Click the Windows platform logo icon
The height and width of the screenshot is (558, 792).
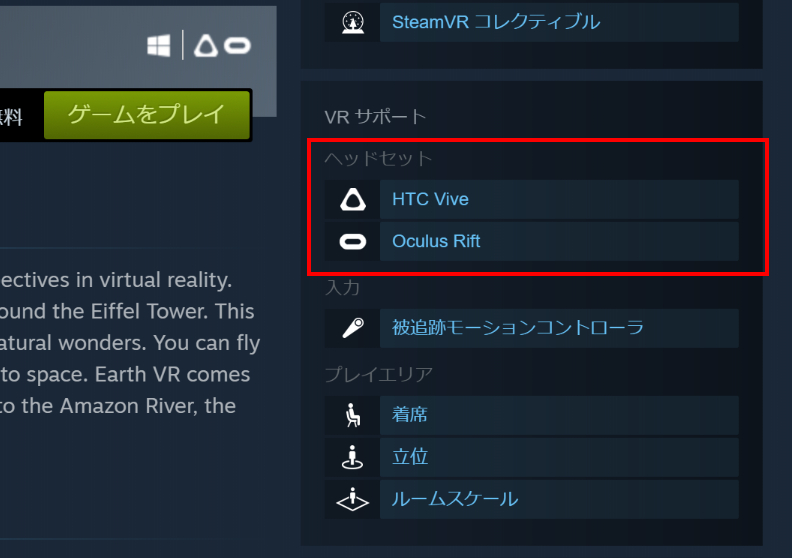click(x=159, y=45)
